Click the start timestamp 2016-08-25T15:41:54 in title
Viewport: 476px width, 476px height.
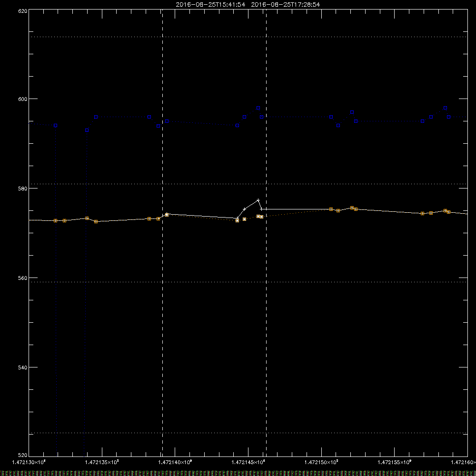pyautogui.click(x=210, y=5)
